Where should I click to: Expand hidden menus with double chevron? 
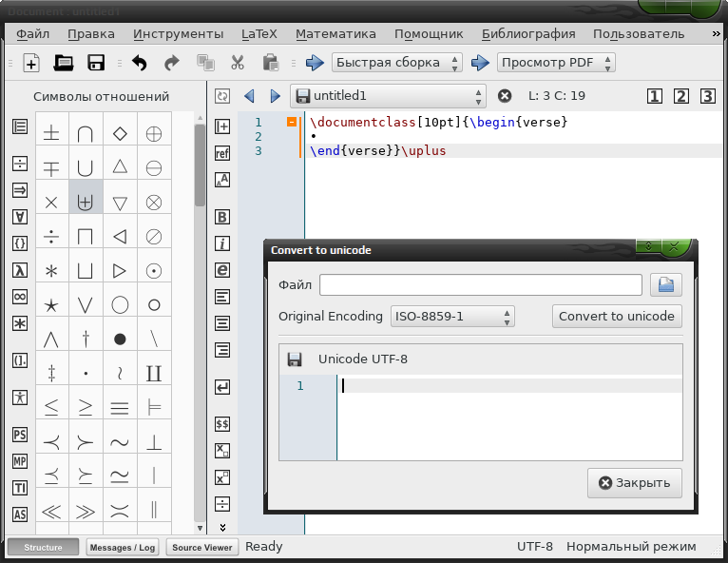(x=716, y=34)
